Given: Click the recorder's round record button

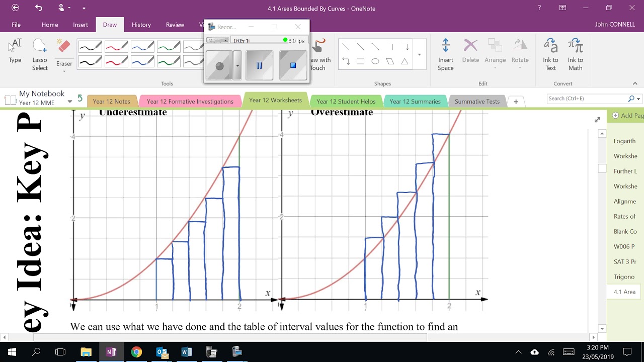Looking at the screenshot, I should pos(219,65).
